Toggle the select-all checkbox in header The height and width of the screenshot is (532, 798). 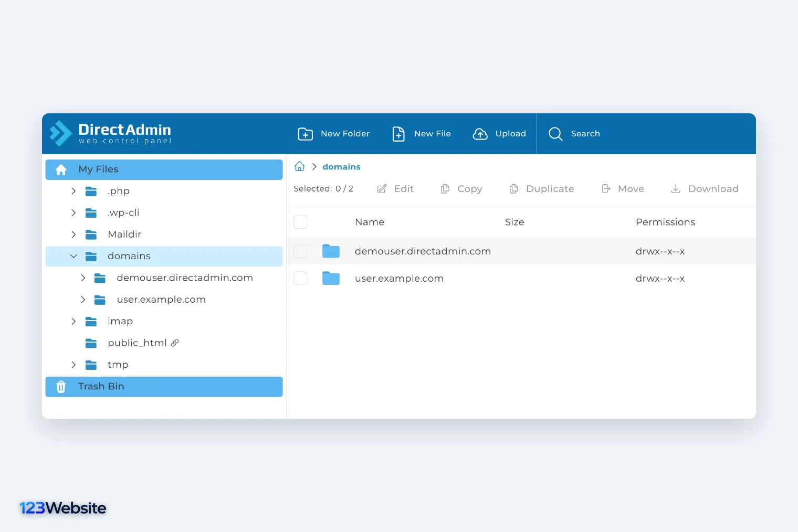pos(300,222)
